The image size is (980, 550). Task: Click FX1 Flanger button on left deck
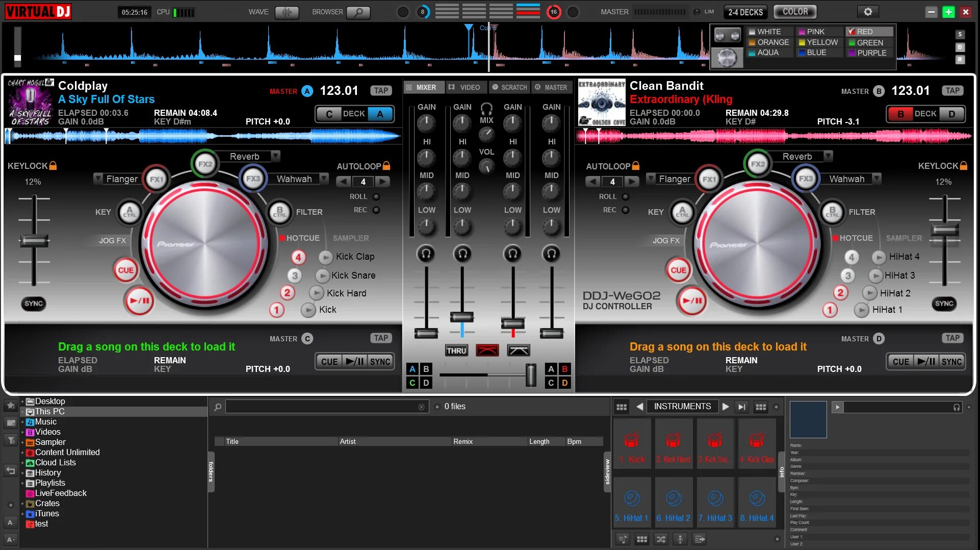click(x=156, y=179)
